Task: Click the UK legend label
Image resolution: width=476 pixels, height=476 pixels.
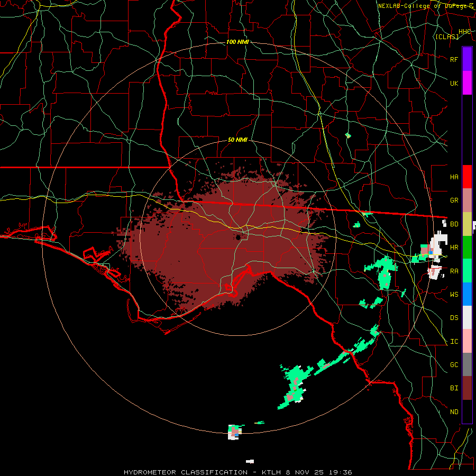Action: coord(454,83)
